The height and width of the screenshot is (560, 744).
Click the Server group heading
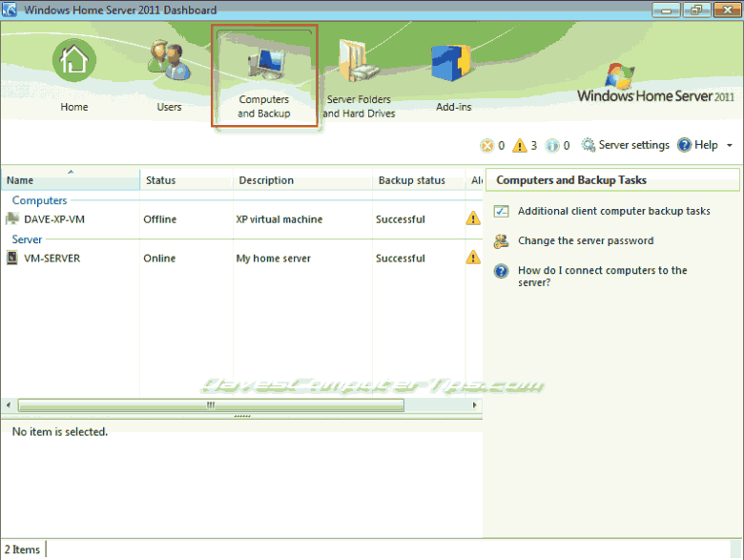point(27,239)
